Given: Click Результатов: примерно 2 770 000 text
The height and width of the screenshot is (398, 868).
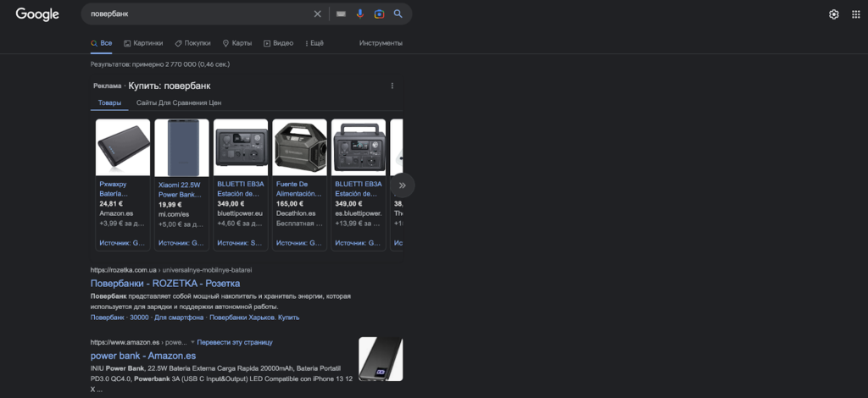Looking at the screenshot, I should (160, 64).
